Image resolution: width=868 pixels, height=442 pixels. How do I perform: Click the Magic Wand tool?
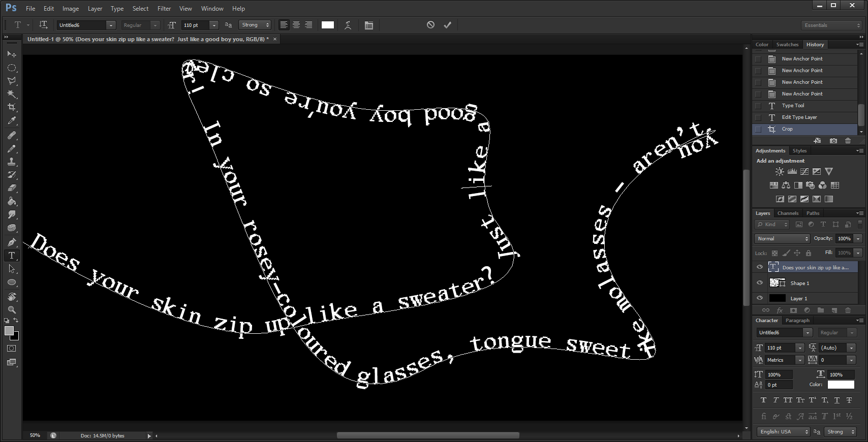coord(12,94)
